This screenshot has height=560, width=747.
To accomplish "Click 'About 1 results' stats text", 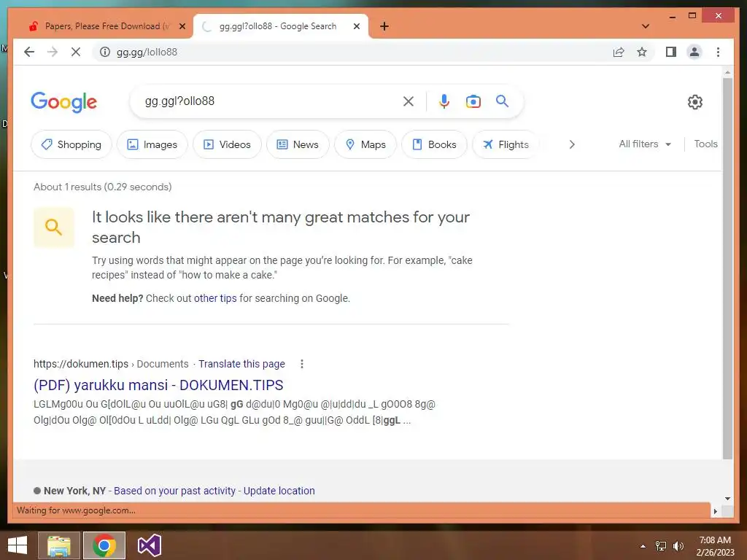I will pyautogui.click(x=102, y=187).
